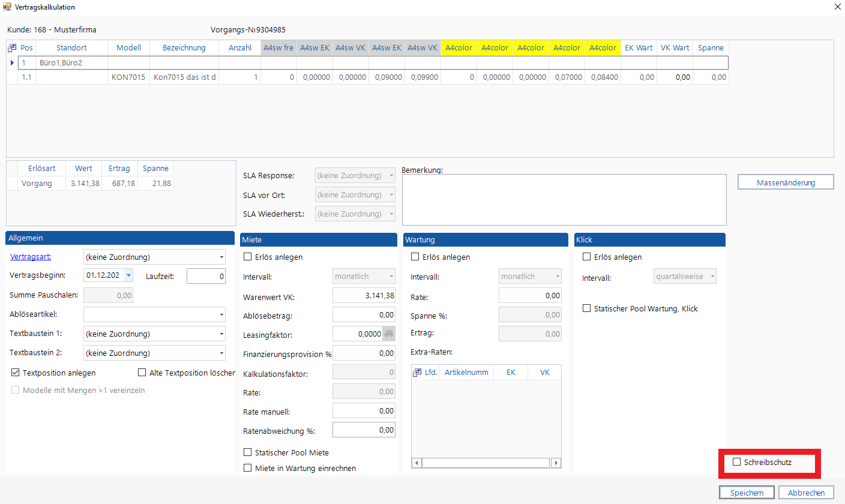
Task: Open the Extra-Raten grid column chooser icon
Action: 418,373
